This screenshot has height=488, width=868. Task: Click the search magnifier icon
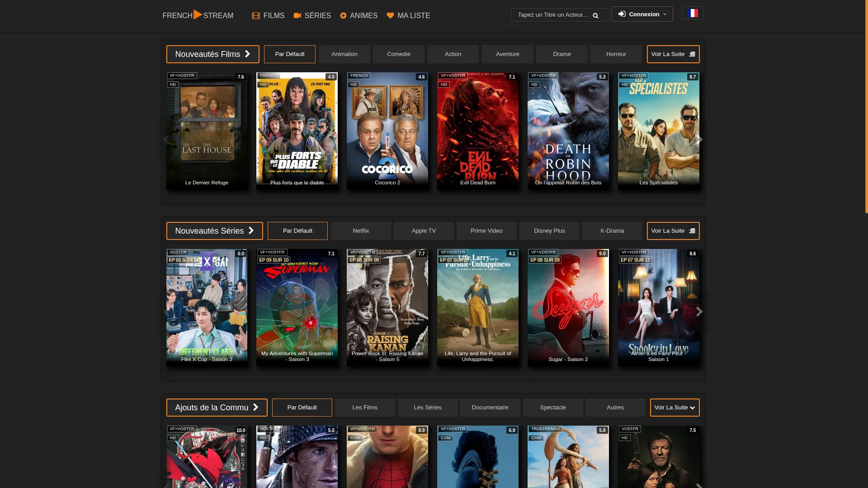click(x=595, y=15)
